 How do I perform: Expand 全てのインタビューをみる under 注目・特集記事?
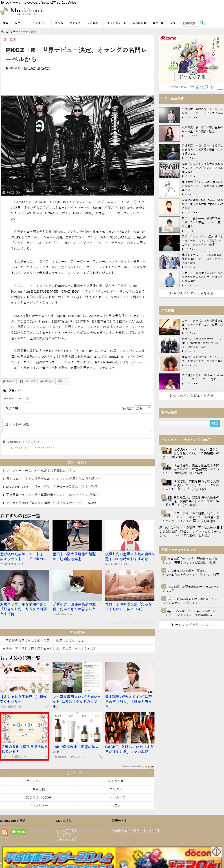[x=191, y=294]
